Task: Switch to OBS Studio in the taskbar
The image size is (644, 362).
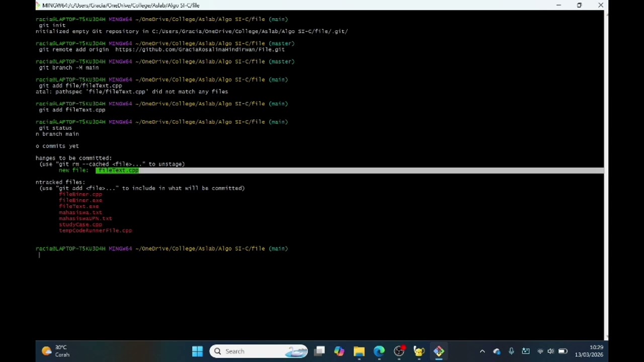Action: tap(399, 351)
